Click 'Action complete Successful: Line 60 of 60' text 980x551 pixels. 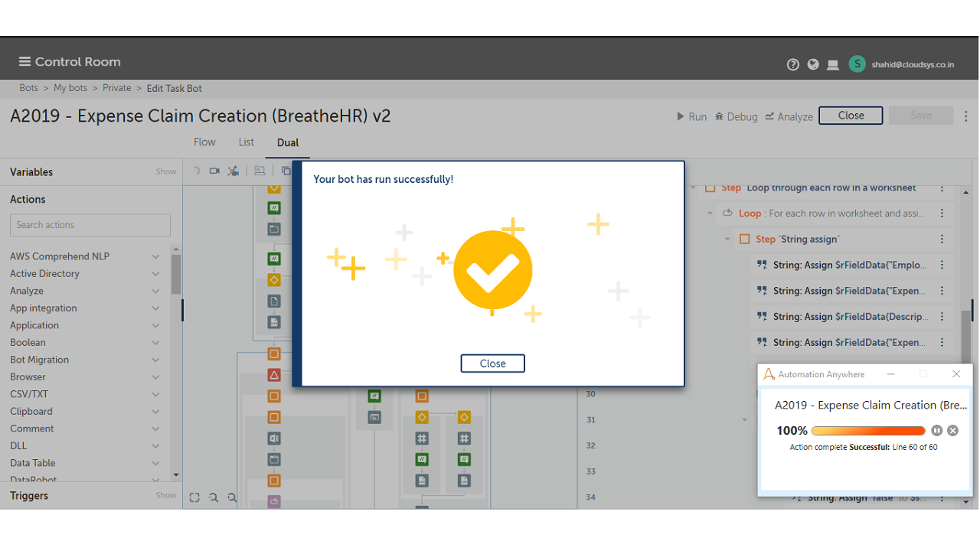pyautogui.click(x=864, y=447)
